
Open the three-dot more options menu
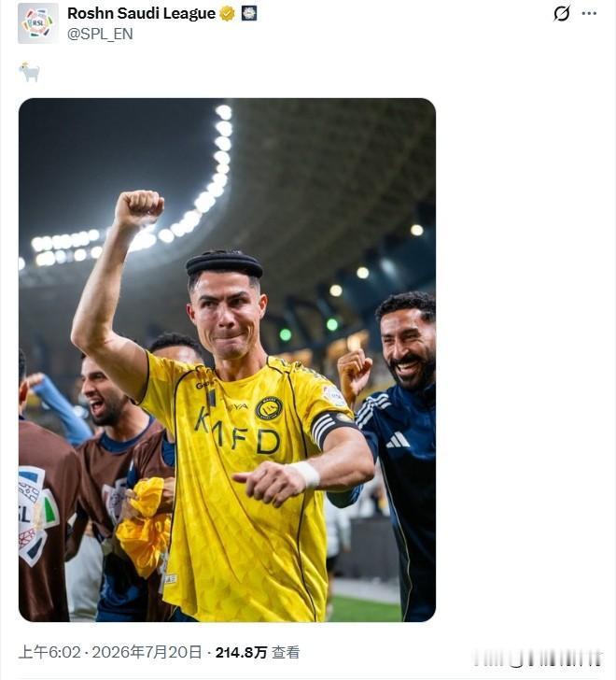[589, 13]
